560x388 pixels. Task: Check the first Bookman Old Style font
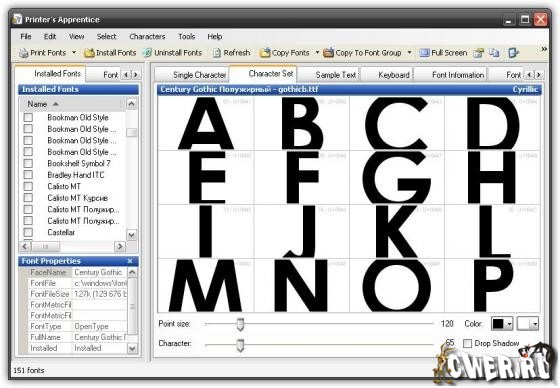[28, 117]
